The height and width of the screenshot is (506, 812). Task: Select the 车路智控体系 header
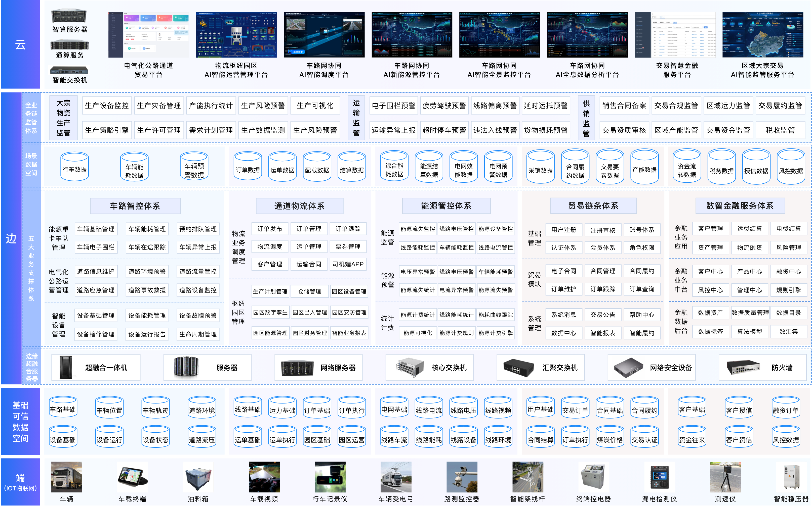click(135, 206)
